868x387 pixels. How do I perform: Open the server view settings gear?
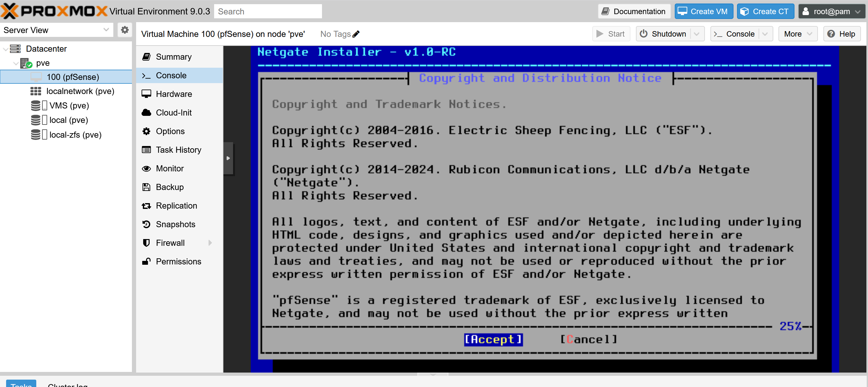point(125,30)
